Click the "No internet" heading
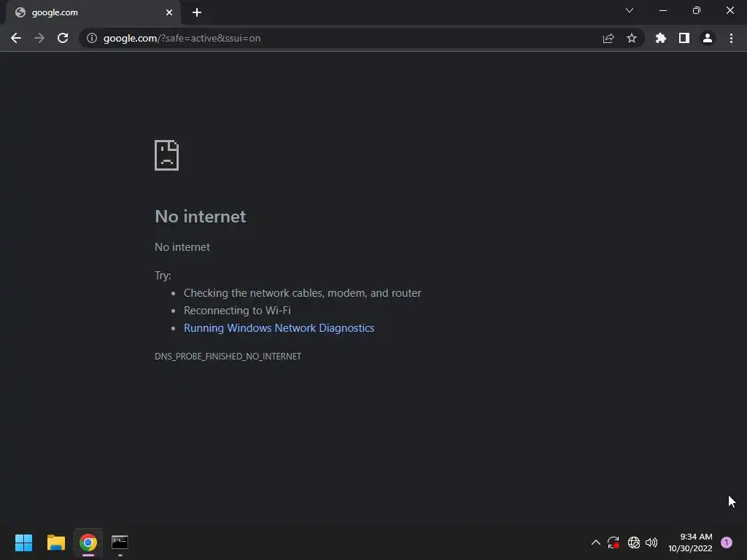The height and width of the screenshot is (560, 747). [x=201, y=217]
